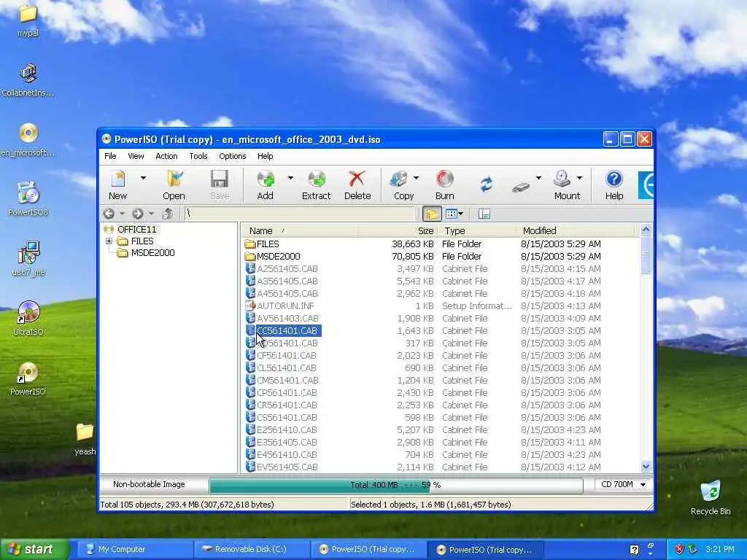Sort by Type column header
This screenshot has width=747, height=560.
click(476, 231)
